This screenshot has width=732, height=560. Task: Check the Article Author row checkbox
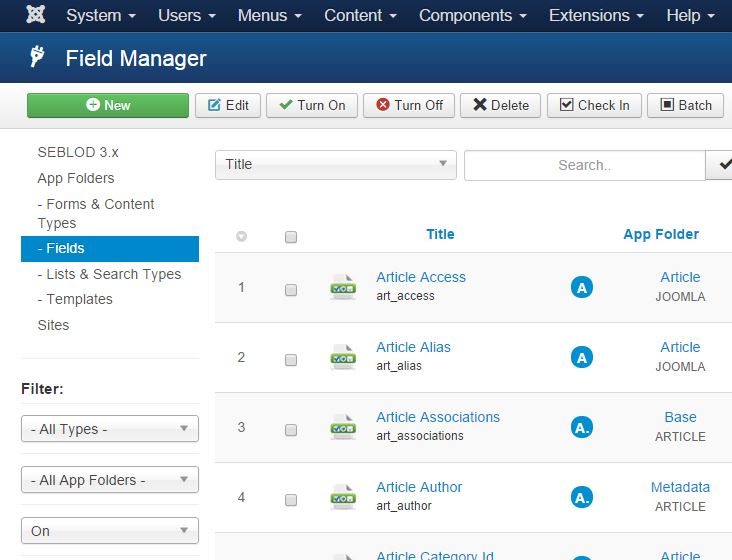coord(291,500)
